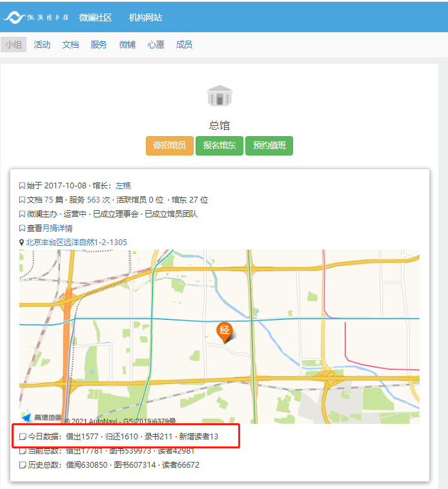The image size is (448, 489).
Task: Click the Gaode map logo
Action: pos(42,417)
